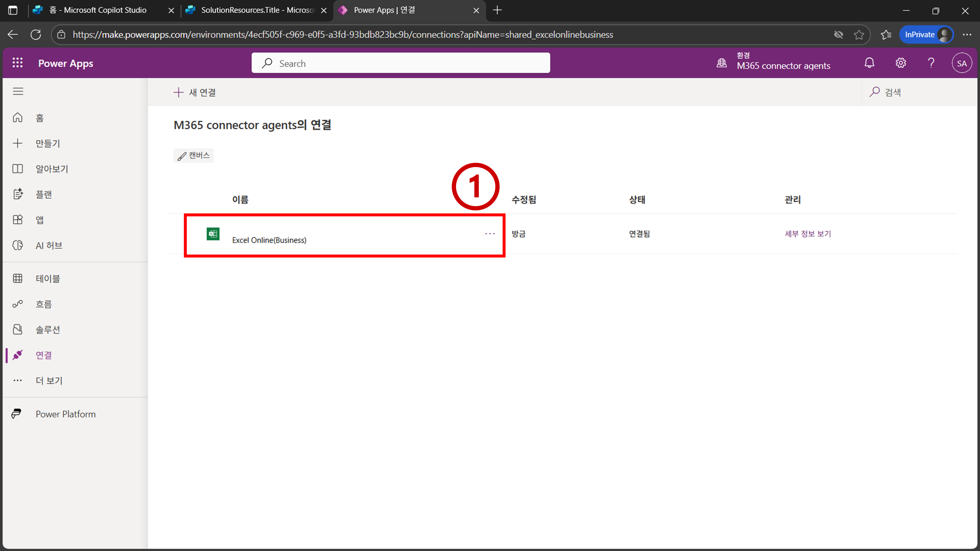Open 솔루션 in left navigation

click(48, 330)
